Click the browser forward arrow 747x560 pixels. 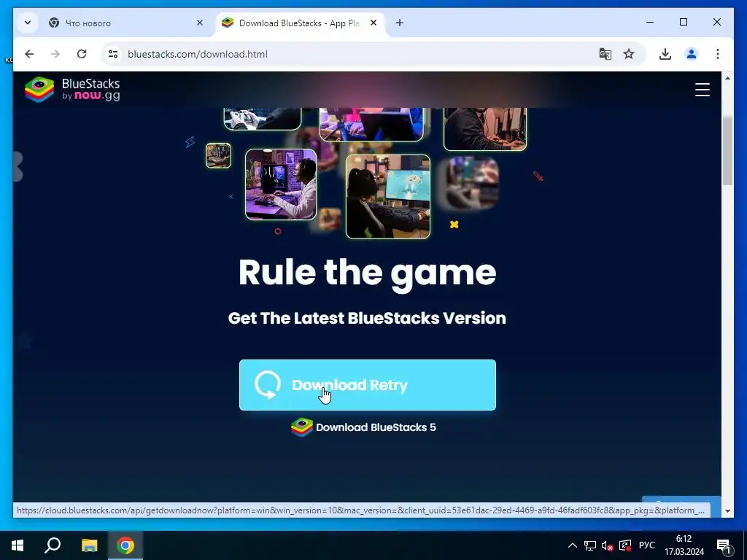click(55, 54)
